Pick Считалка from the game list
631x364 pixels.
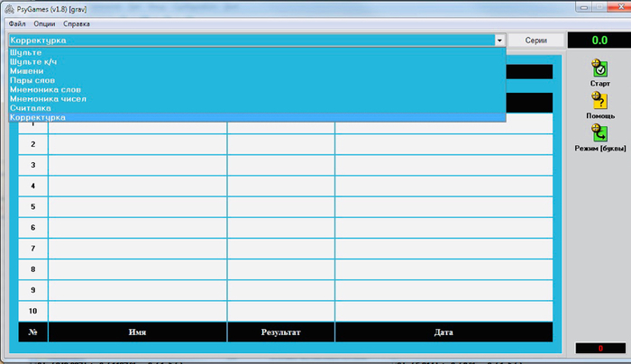pos(31,108)
